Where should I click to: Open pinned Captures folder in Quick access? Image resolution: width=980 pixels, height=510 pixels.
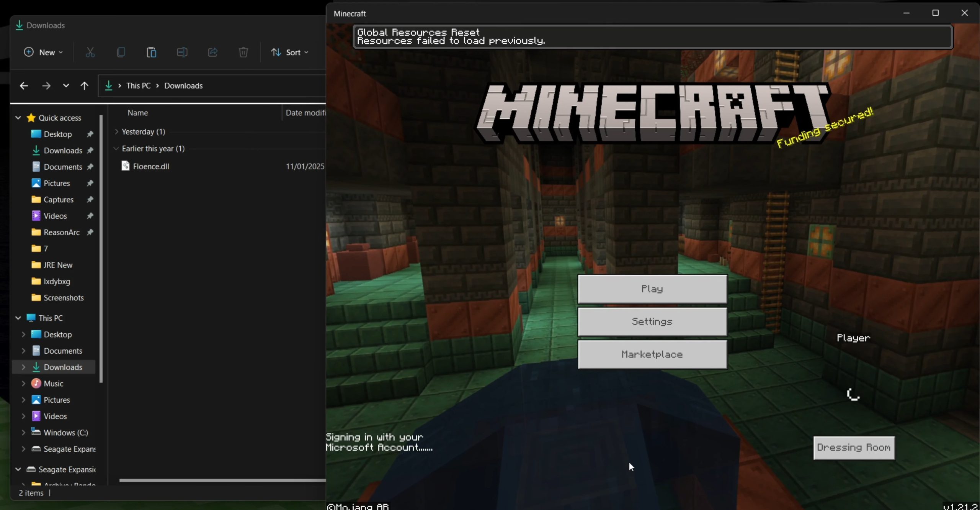[x=58, y=200]
